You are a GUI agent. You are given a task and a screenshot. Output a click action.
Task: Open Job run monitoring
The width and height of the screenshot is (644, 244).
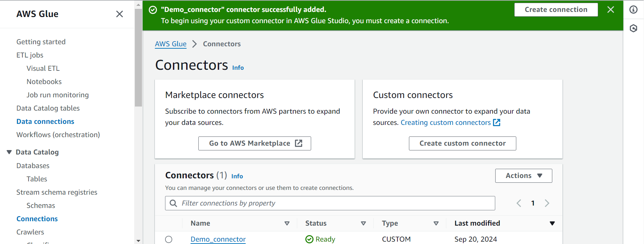click(58, 95)
